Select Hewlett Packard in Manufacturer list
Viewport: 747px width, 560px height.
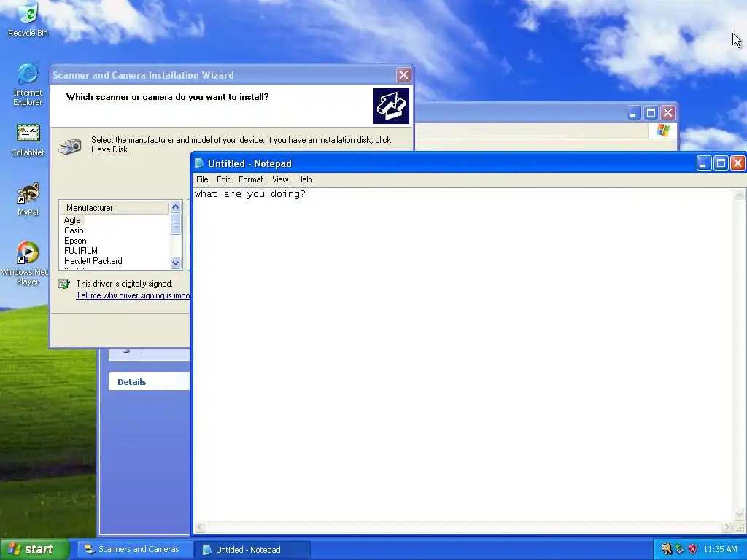click(x=93, y=261)
